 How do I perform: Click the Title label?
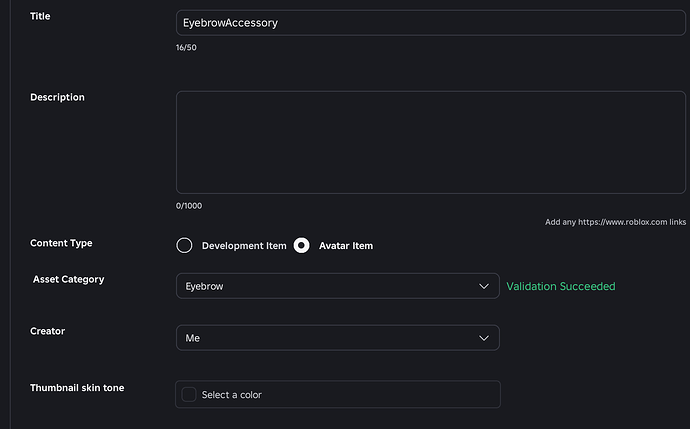(40, 16)
